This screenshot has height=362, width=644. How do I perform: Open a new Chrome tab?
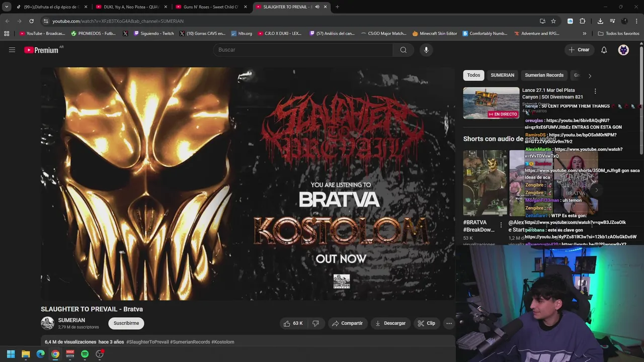click(337, 7)
